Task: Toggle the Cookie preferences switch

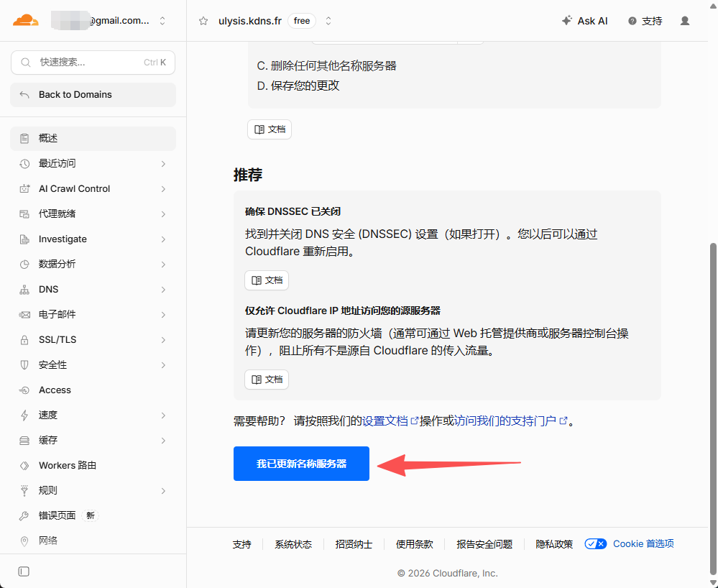Action: pos(596,544)
